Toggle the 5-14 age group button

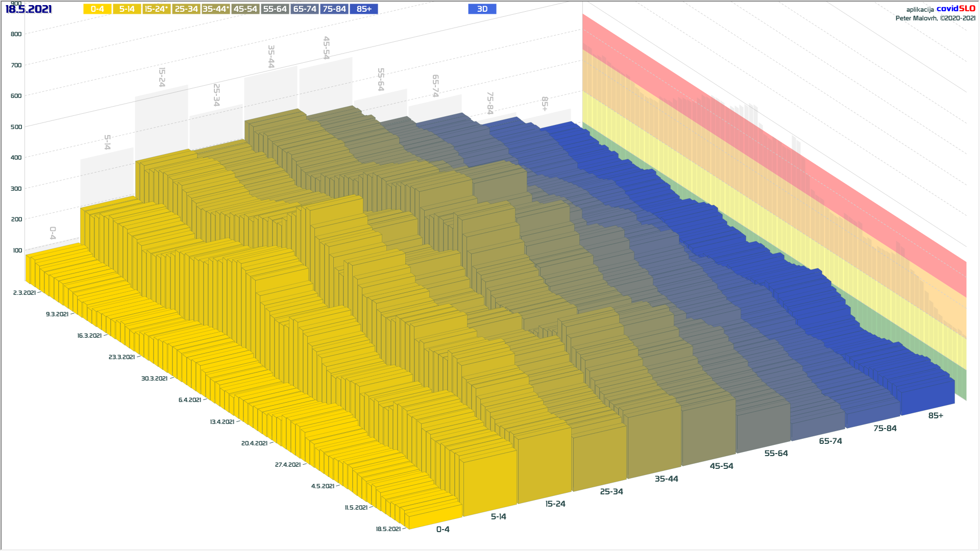click(127, 9)
